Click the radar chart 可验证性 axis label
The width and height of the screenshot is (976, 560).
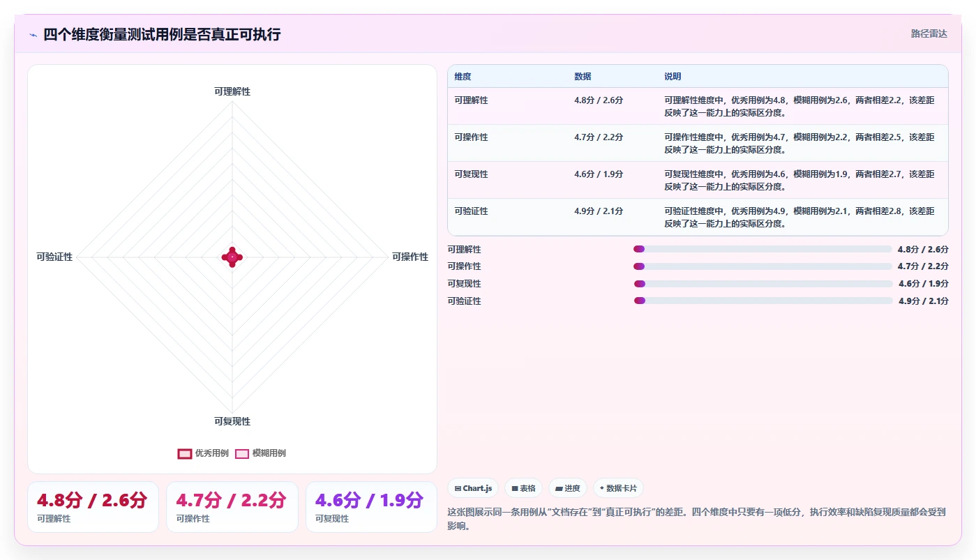tap(54, 257)
